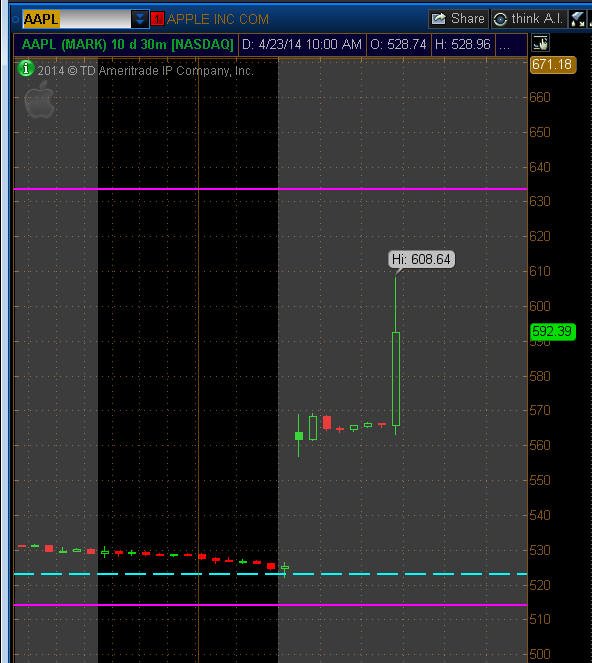
Task: Click the detach/expand chart icon
Action: click(x=578, y=19)
